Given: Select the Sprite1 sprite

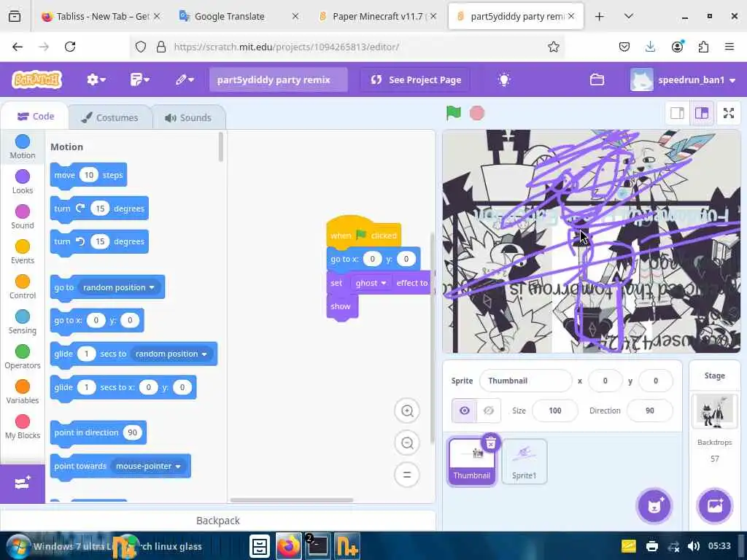Looking at the screenshot, I should click(x=524, y=462).
